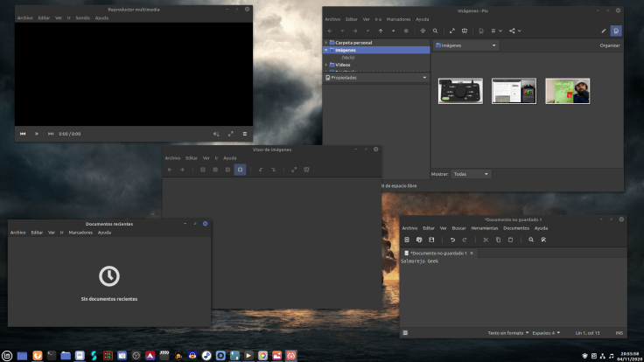Click the search icon in Pix toolbar
The width and height of the screenshot is (644, 362).
pos(435,31)
